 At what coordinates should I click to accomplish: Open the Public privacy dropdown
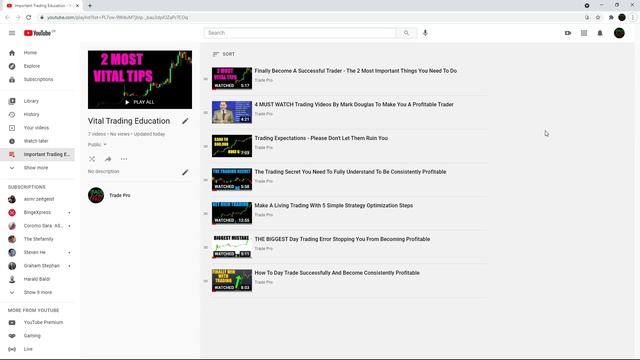(x=97, y=144)
